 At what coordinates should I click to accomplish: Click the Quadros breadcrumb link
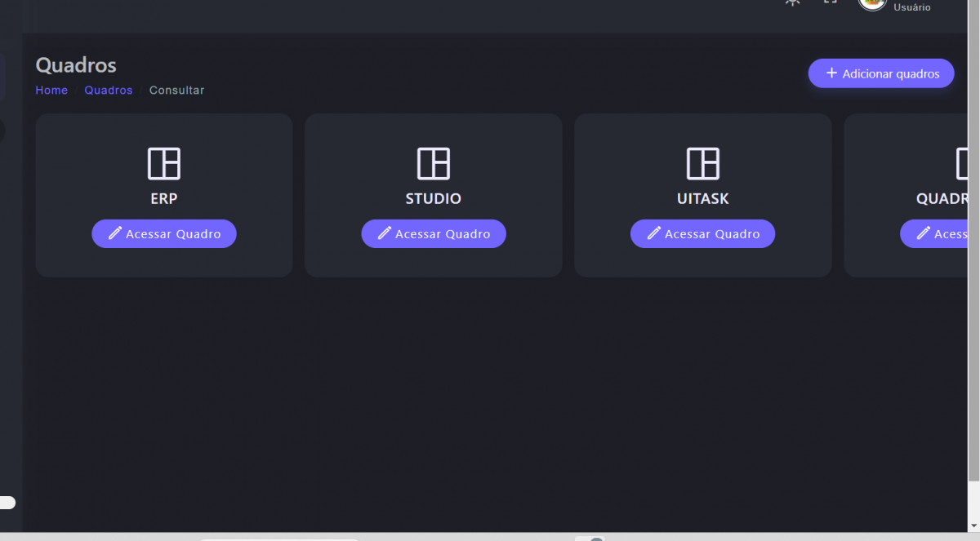point(108,91)
